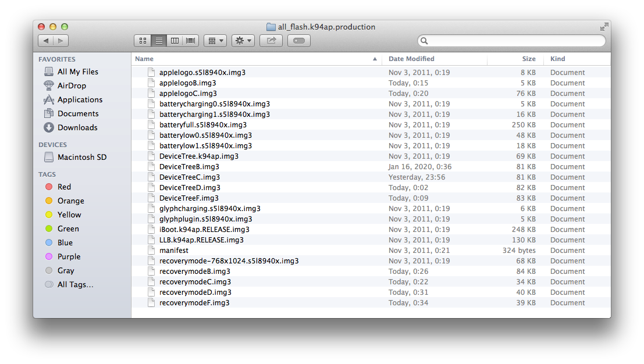Open the Action gear menu
This screenshot has width=644, height=364.
point(243,41)
